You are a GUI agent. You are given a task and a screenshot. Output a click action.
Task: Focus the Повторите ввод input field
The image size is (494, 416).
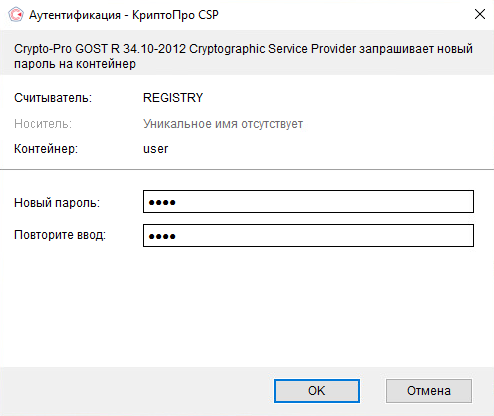(308, 235)
